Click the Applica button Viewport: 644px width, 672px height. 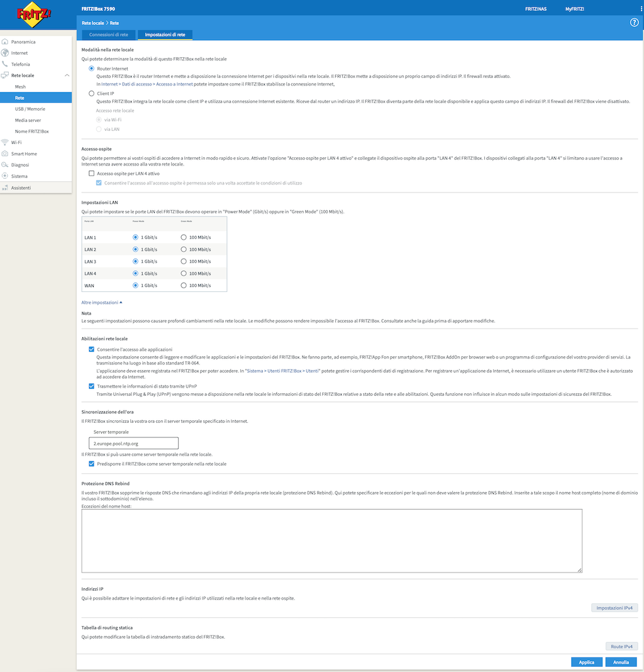(586, 662)
